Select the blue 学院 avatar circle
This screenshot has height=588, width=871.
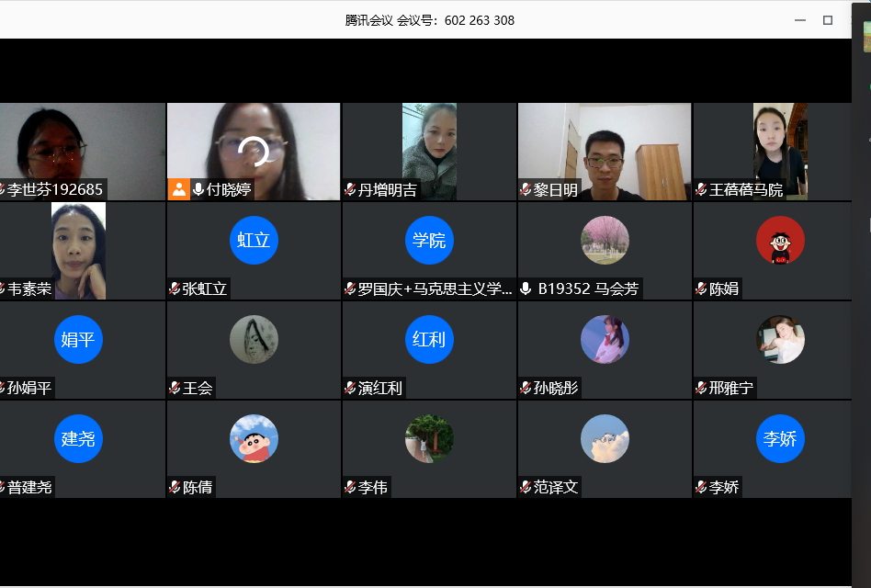pyautogui.click(x=429, y=240)
